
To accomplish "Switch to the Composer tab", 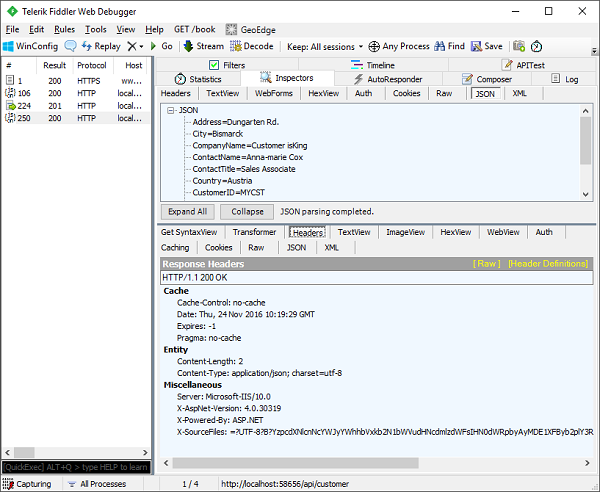I will 487,79.
